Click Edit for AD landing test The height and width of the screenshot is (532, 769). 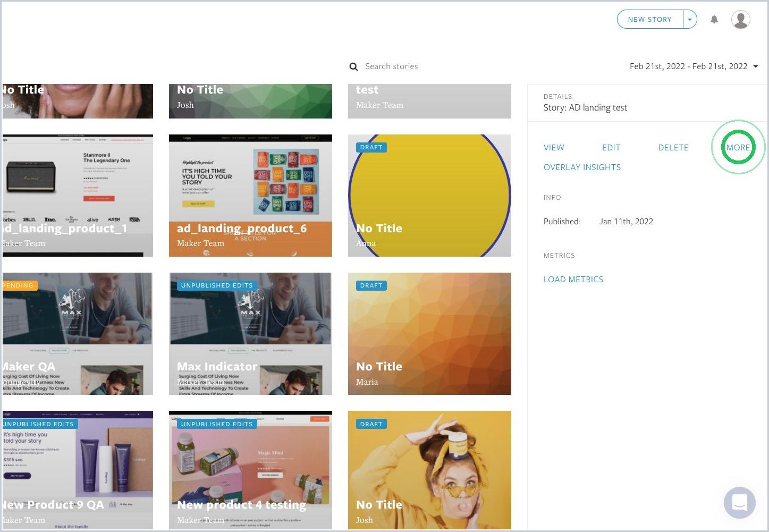coord(611,148)
